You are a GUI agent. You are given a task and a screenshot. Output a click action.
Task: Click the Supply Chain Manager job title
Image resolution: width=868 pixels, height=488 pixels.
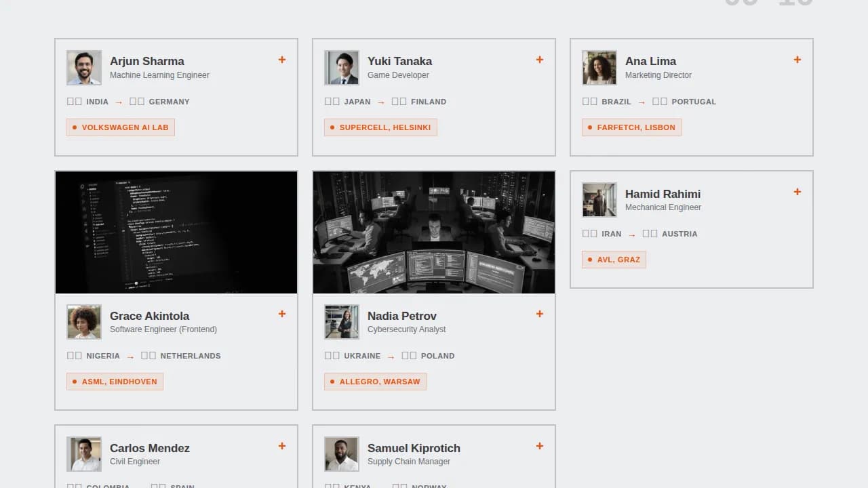click(409, 462)
